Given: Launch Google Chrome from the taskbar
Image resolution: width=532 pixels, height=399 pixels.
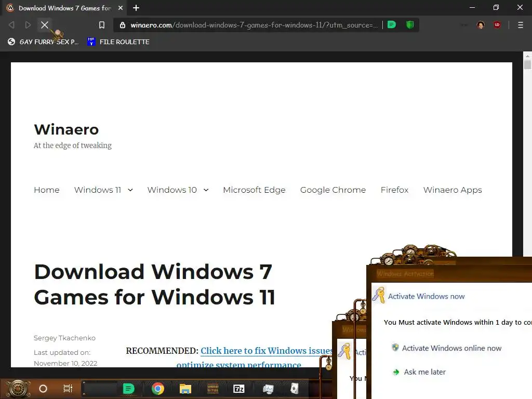Looking at the screenshot, I should click(x=158, y=389).
